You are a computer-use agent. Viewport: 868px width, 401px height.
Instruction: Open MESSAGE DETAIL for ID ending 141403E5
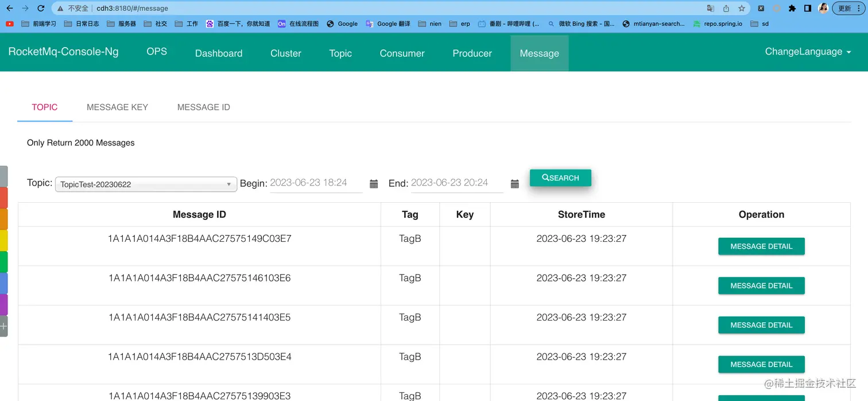761,325
